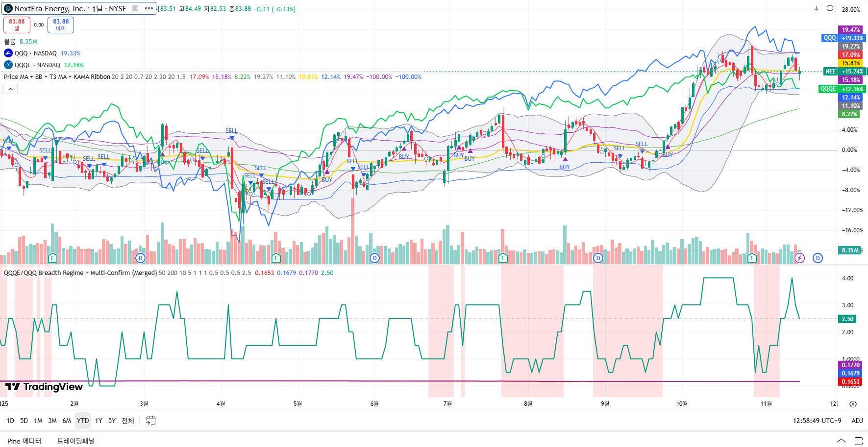The image size is (868, 447).
Task: Click the QQQ price scale label
Action: pyautogui.click(x=830, y=38)
